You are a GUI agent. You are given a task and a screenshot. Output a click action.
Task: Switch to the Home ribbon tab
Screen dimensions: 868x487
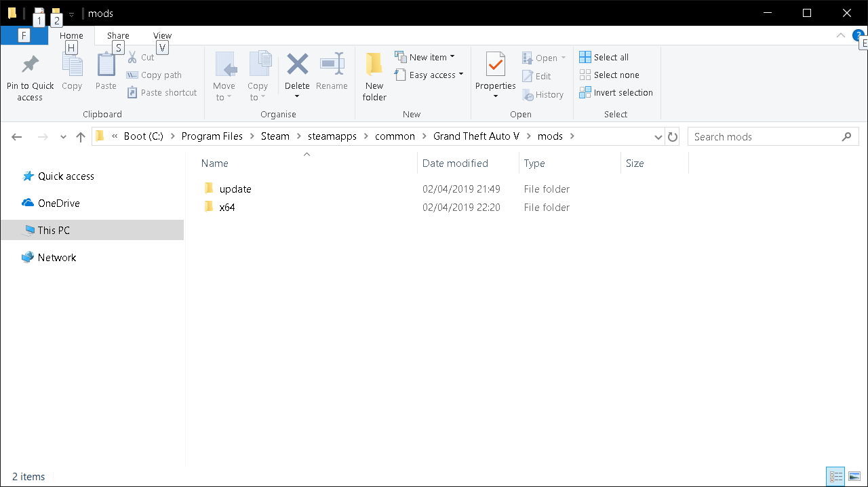(71, 36)
